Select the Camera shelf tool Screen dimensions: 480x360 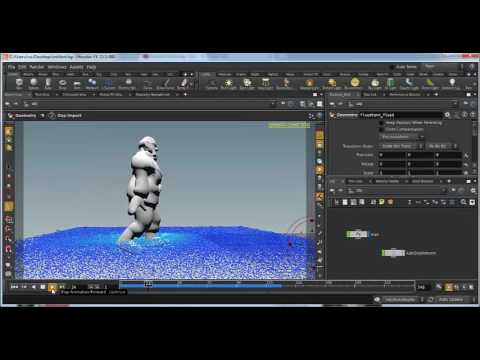[x=211, y=83]
